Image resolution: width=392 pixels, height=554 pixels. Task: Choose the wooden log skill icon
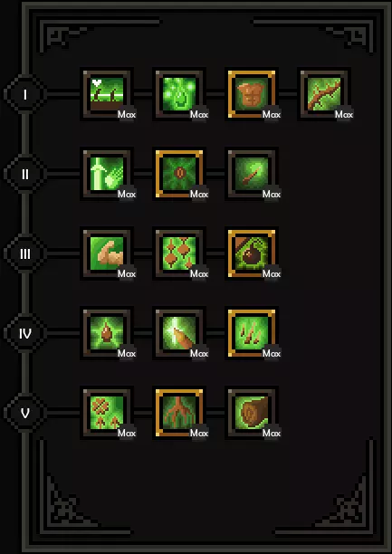click(x=252, y=413)
